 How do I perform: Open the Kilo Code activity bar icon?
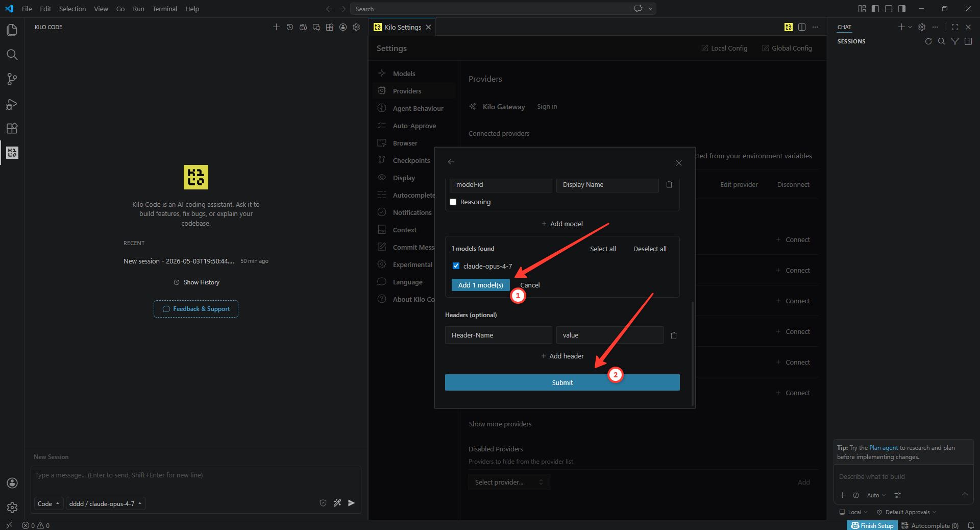click(12, 153)
